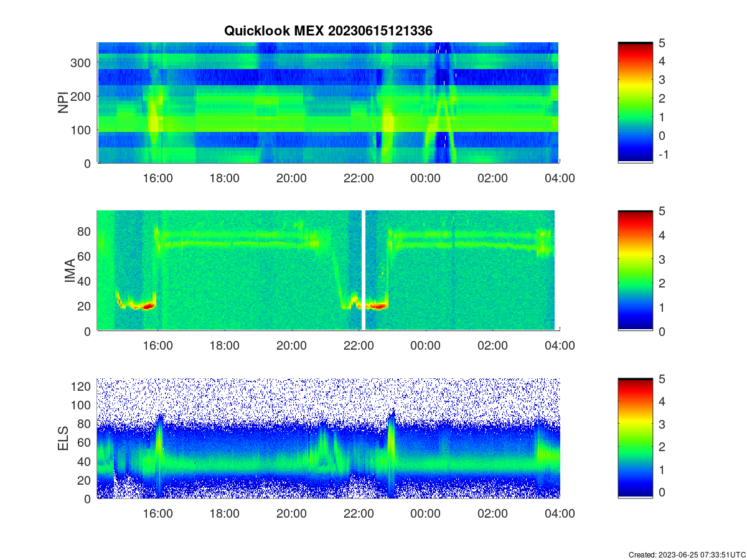Click the "3" label on the IMA colorbar
The height and width of the screenshot is (560, 747).
[663, 259]
